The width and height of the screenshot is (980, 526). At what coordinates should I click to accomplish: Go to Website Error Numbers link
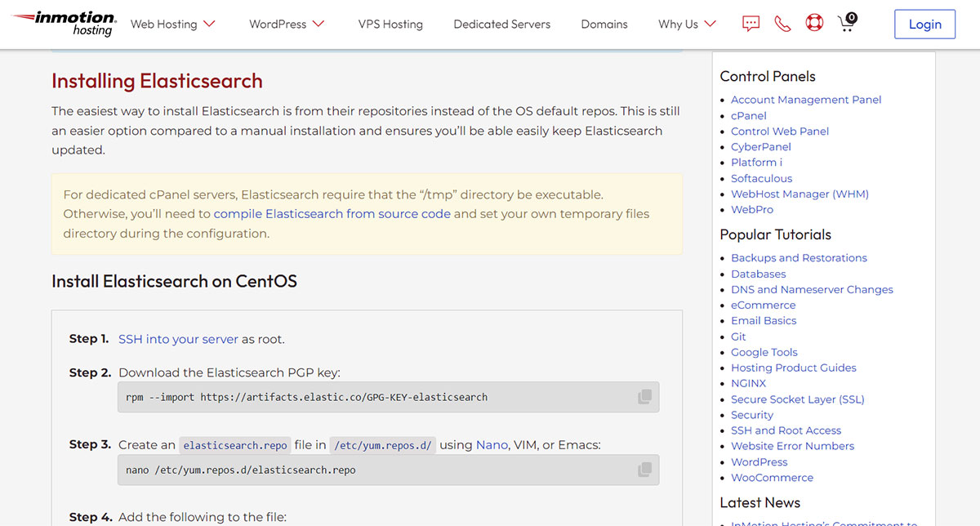(x=792, y=446)
